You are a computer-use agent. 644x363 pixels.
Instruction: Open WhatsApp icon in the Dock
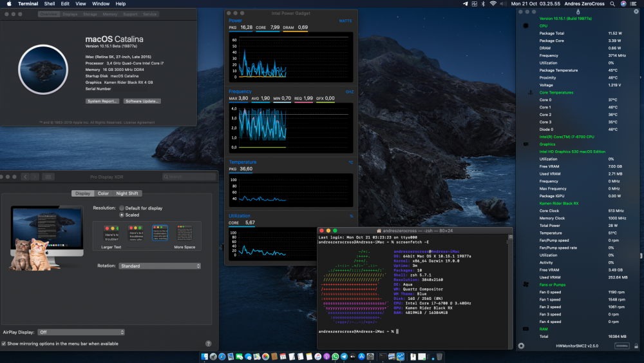click(335, 357)
